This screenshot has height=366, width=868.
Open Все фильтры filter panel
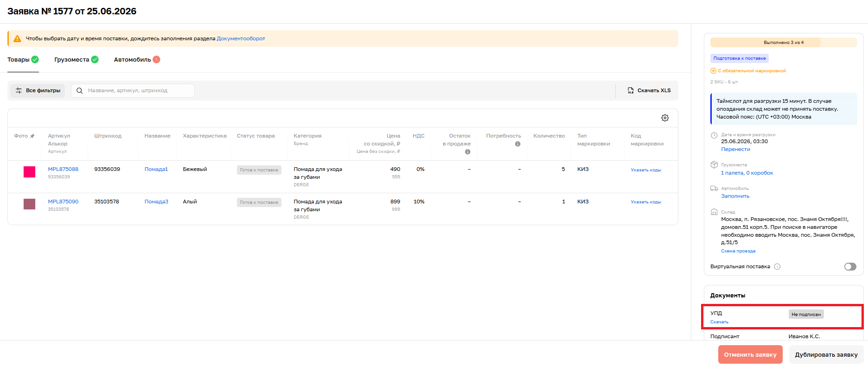[x=38, y=91]
